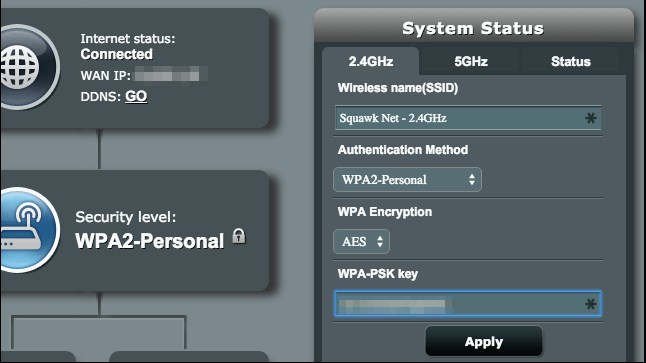This screenshot has width=646, height=363.
Task: Click the Connected status text
Action: point(117,54)
